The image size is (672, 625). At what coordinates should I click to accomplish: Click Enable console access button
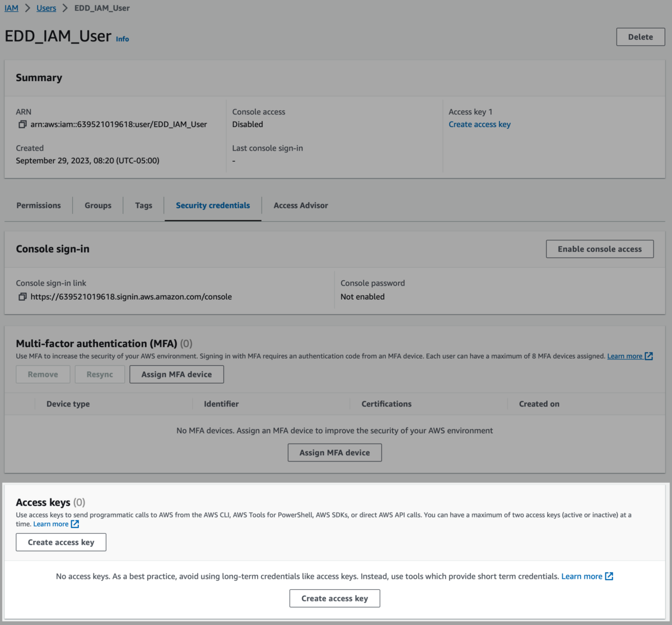click(599, 249)
